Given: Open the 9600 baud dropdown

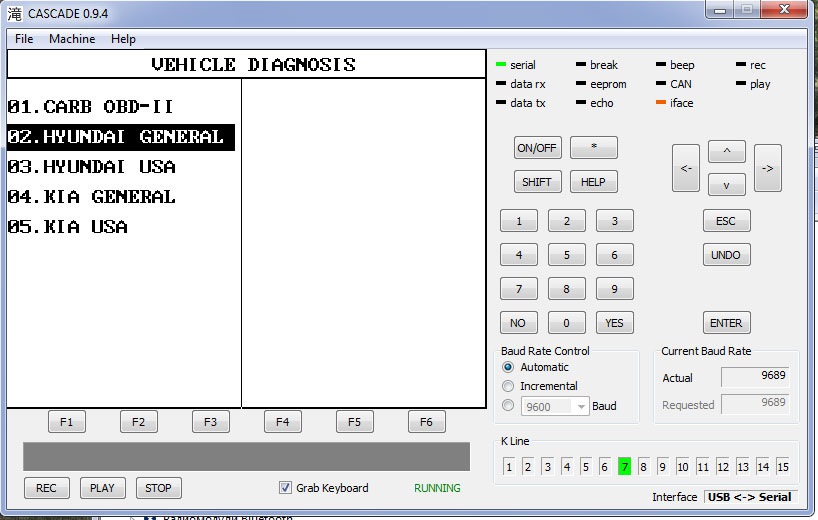Looking at the screenshot, I should 555,406.
